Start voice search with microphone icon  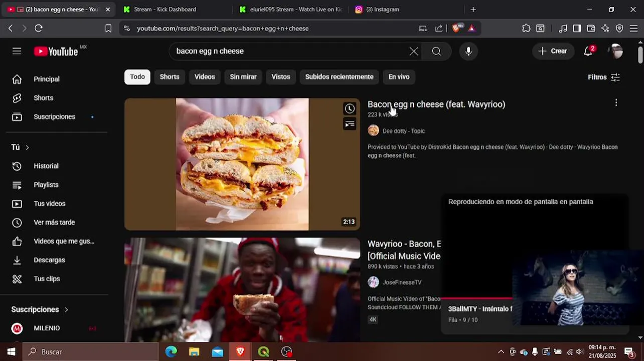click(468, 51)
